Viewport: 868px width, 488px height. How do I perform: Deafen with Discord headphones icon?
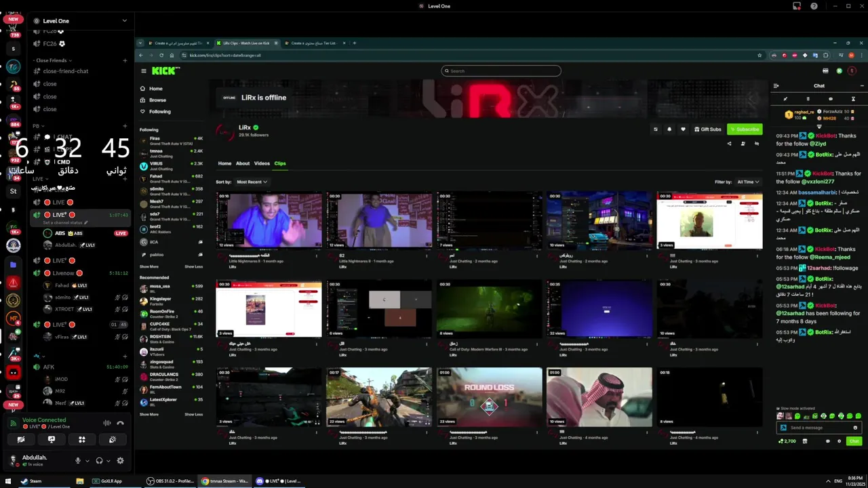tap(99, 460)
